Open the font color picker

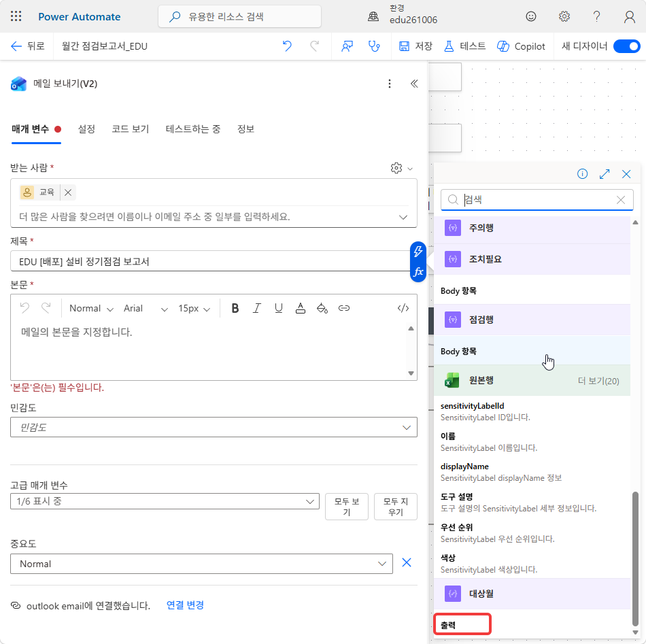[301, 308]
